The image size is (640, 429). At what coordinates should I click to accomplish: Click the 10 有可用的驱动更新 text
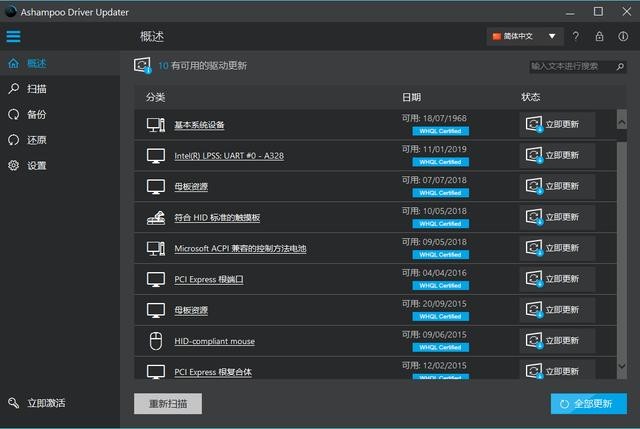click(x=202, y=66)
